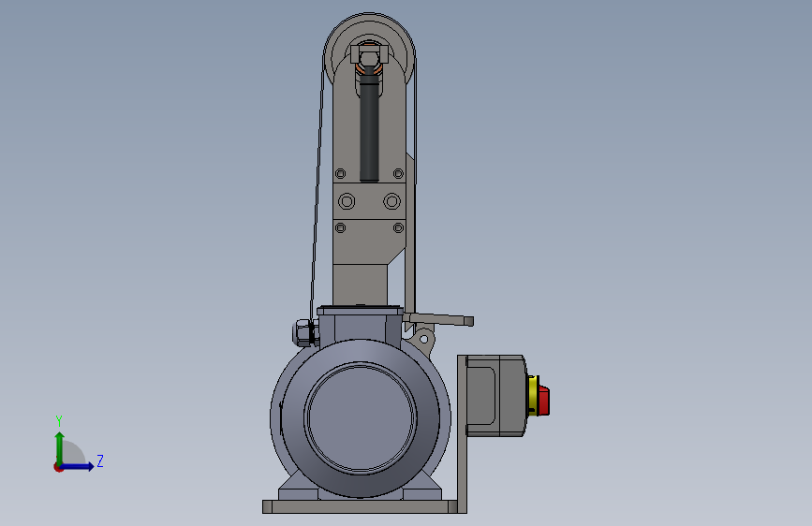
Task: Select the large right bolt on clamp plate
Action: pos(392,201)
